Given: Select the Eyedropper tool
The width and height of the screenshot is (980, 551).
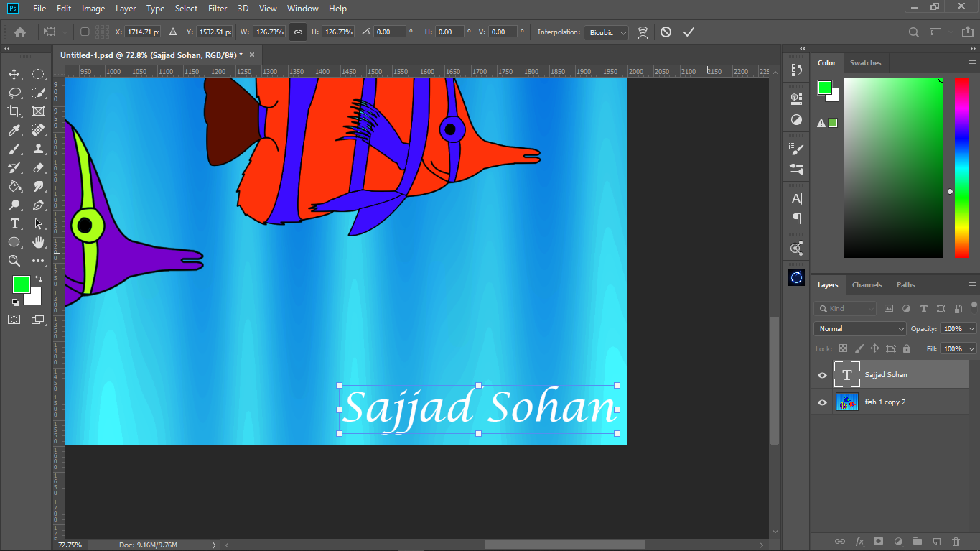Looking at the screenshot, I should (14, 130).
